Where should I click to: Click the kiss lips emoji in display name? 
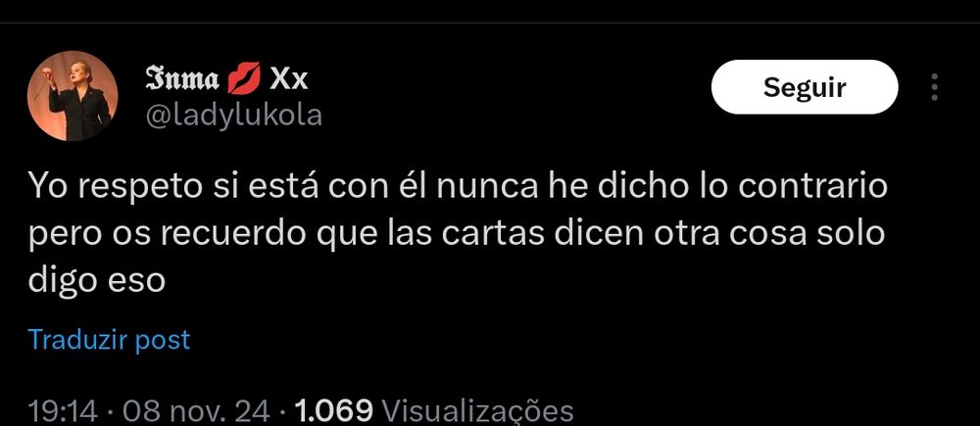coord(244,80)
